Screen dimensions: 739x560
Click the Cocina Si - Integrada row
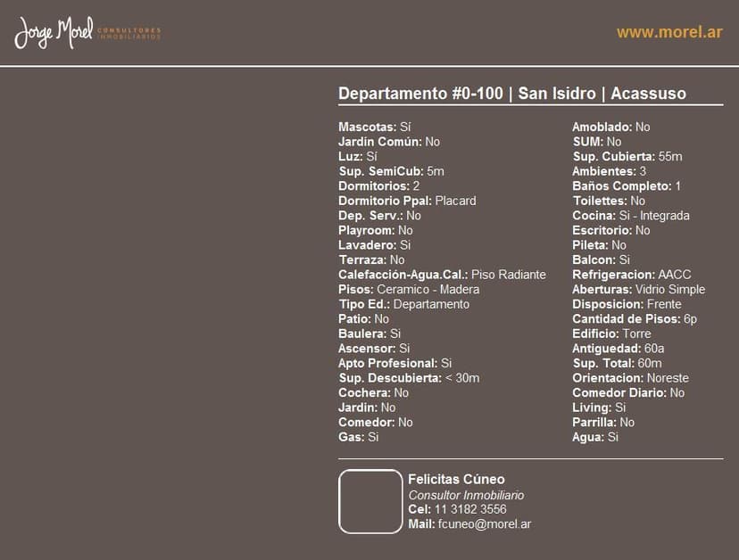tap(630, 215)
